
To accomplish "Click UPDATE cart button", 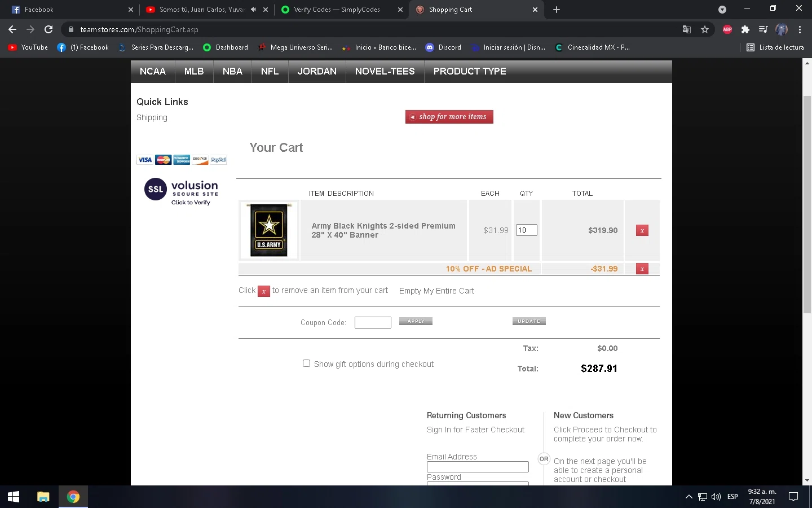I will point(529,321).
